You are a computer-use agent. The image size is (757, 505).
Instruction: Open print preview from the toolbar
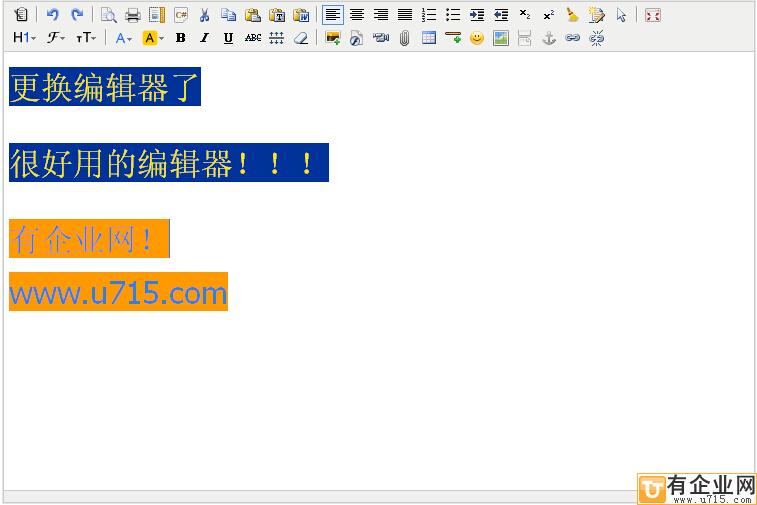pos(108,15)
